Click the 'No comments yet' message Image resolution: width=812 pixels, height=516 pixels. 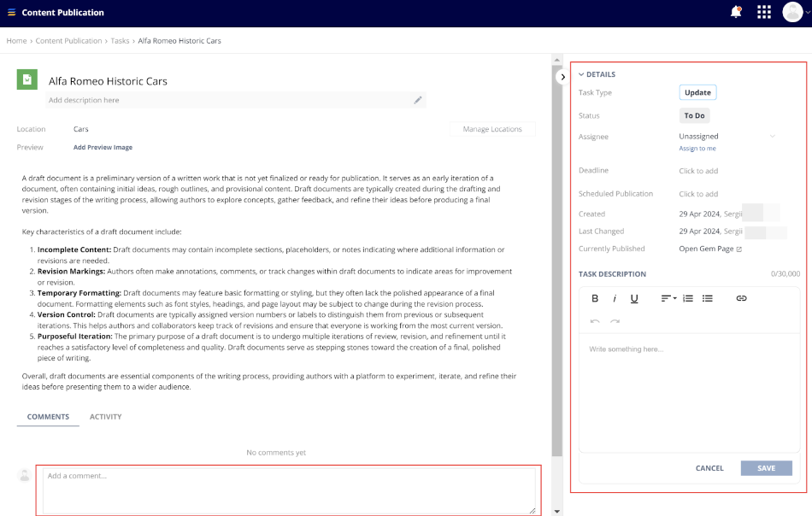point(276,452)
